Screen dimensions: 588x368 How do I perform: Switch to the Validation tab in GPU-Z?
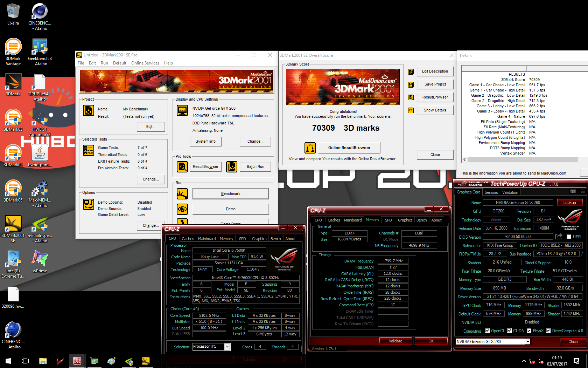coord(510,192)
